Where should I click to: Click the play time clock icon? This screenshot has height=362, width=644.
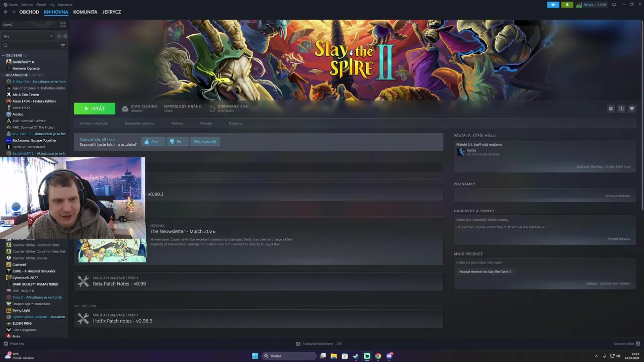coord(212,109)
